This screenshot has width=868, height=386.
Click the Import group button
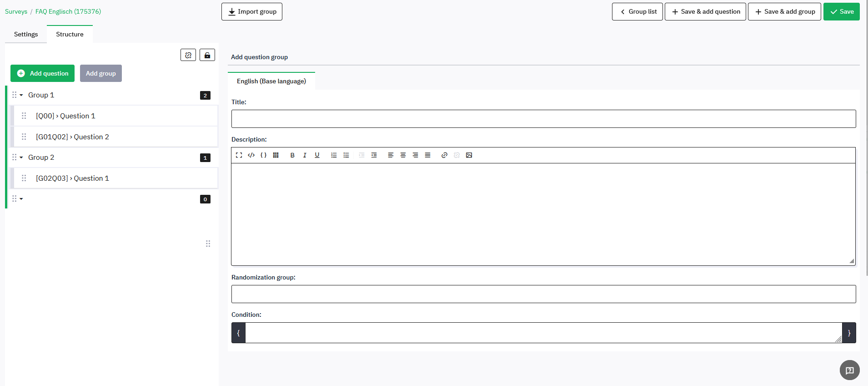pyautogui.click(x=252, y=11)
